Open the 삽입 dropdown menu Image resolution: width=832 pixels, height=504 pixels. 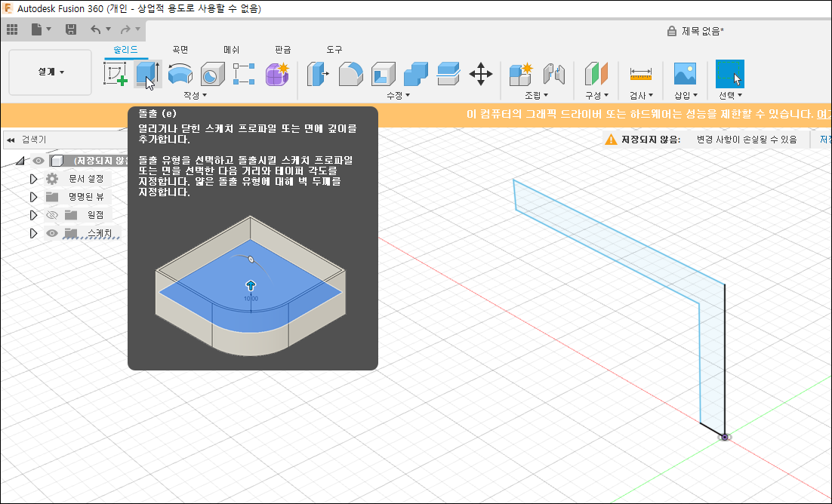[x=686, y=96]
